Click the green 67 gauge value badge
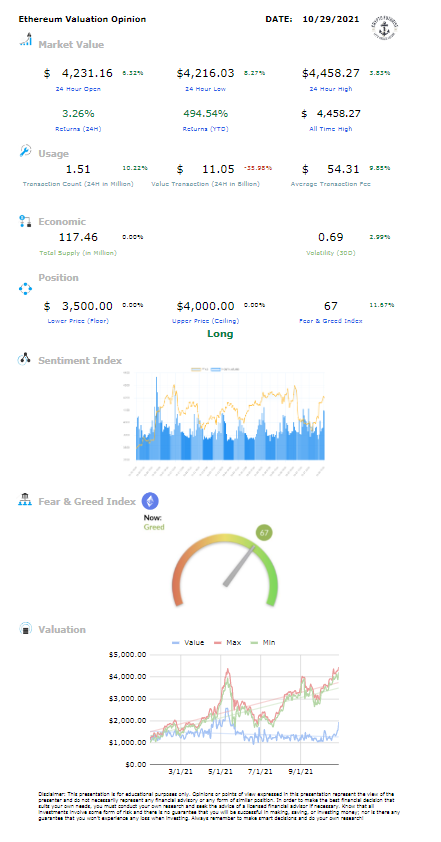This screenshot has height=842, width=441. [x=264, y=533]
